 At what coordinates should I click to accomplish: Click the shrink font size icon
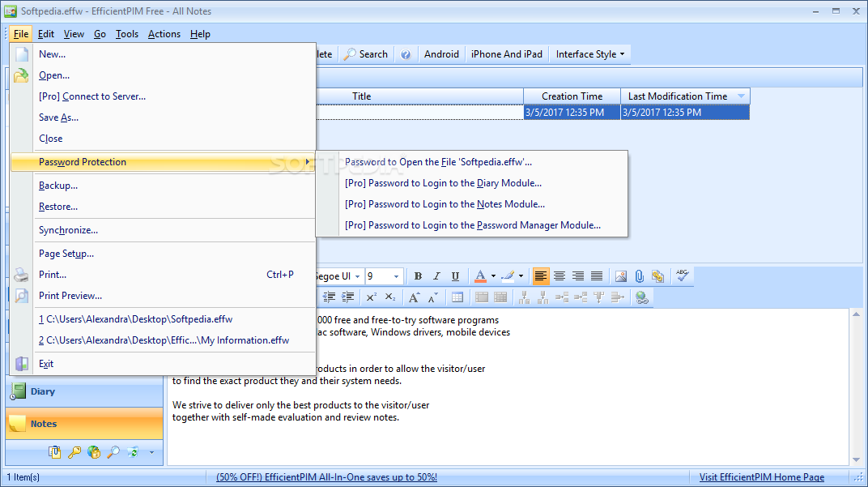[x=433, y=297]
